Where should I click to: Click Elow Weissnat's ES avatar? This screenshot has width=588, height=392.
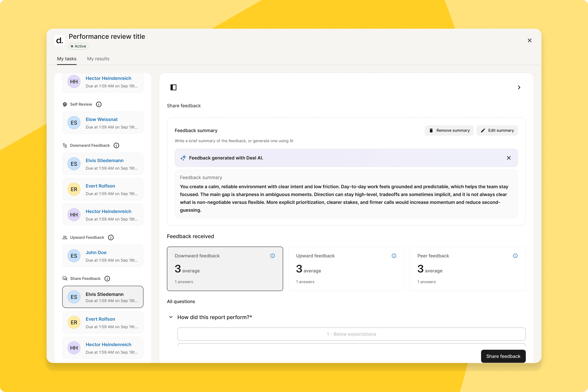click(x=74, y=123)
